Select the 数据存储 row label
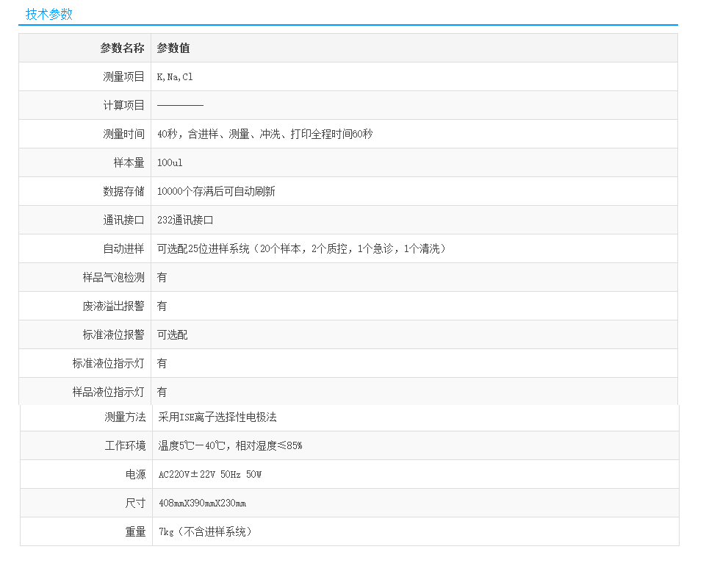The height and width of the screenshot is (588, 720). 123,191
